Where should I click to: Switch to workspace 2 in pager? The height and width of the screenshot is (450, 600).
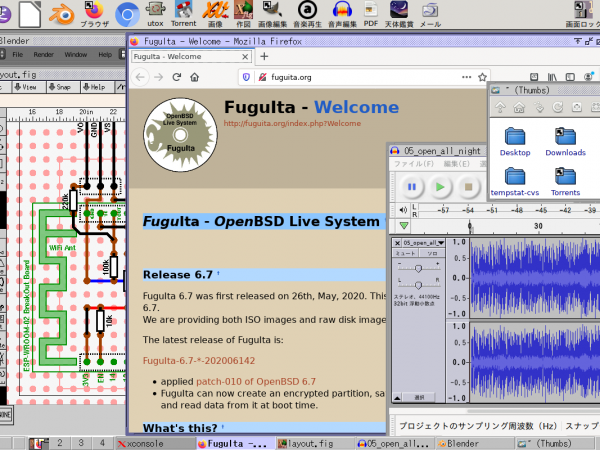pyautogui.click(x=60, y=443)
